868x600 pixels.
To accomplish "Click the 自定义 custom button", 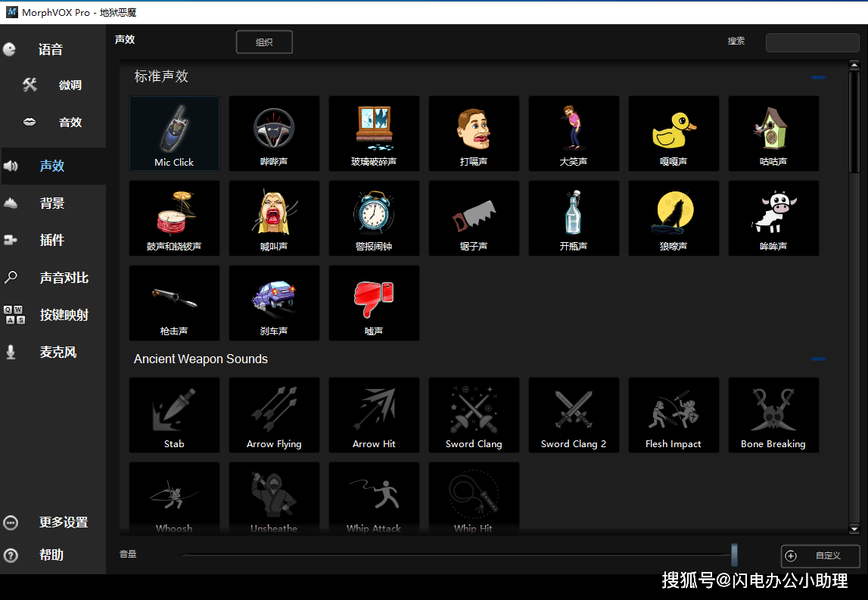I will 820,555.
